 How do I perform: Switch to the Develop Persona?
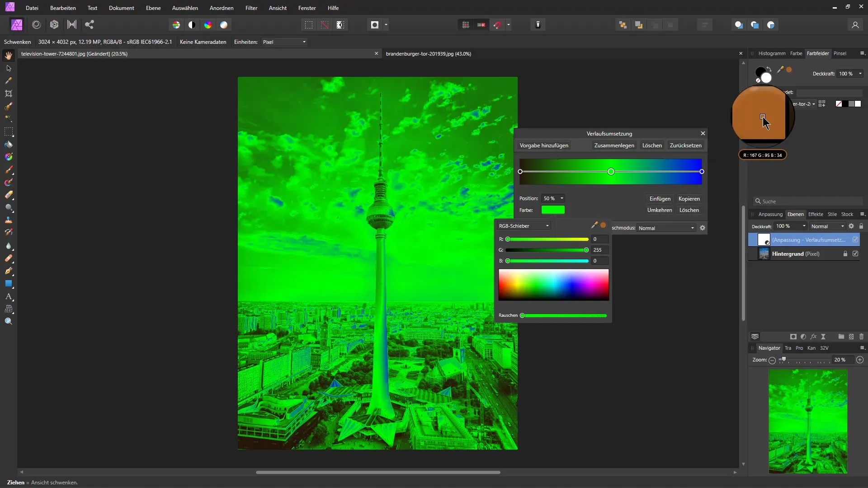pos(54,25)
